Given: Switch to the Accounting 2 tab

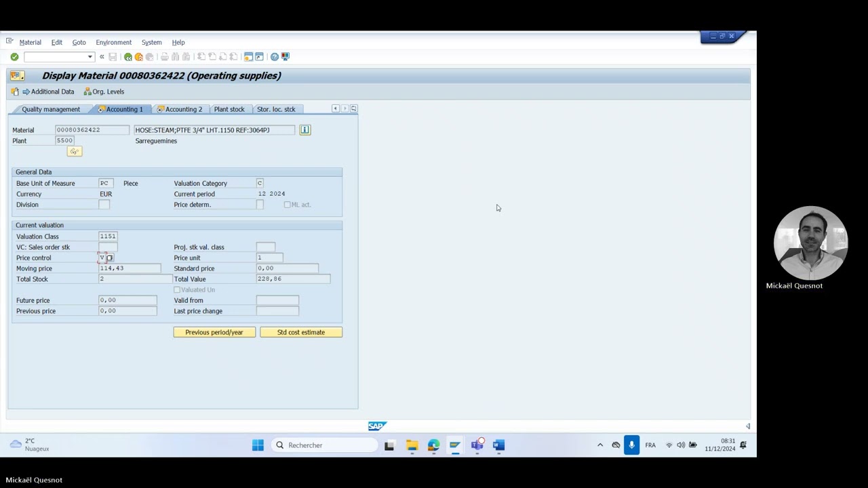Looking at the screenshot, I should click(x=180, y=109).
